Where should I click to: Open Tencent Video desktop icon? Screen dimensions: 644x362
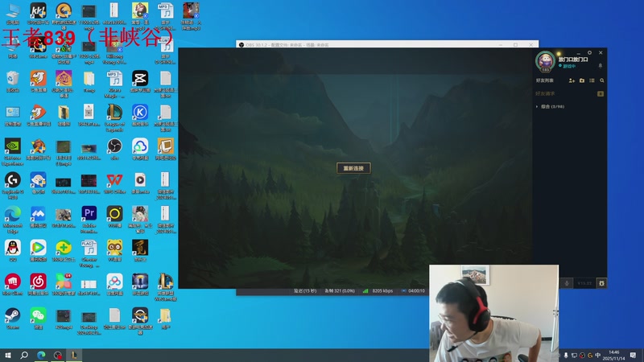coord(38,250)
